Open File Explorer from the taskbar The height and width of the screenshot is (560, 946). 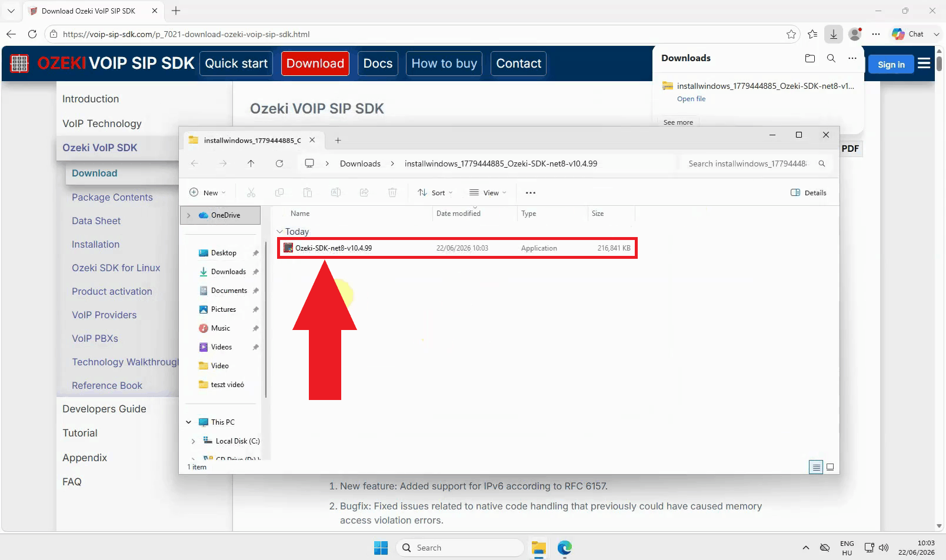(539, 548)
